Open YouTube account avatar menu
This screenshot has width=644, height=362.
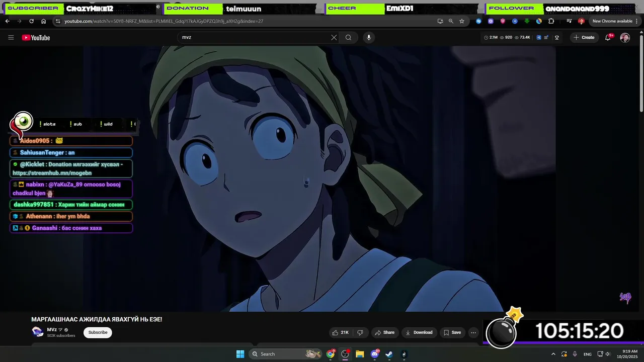625,38
